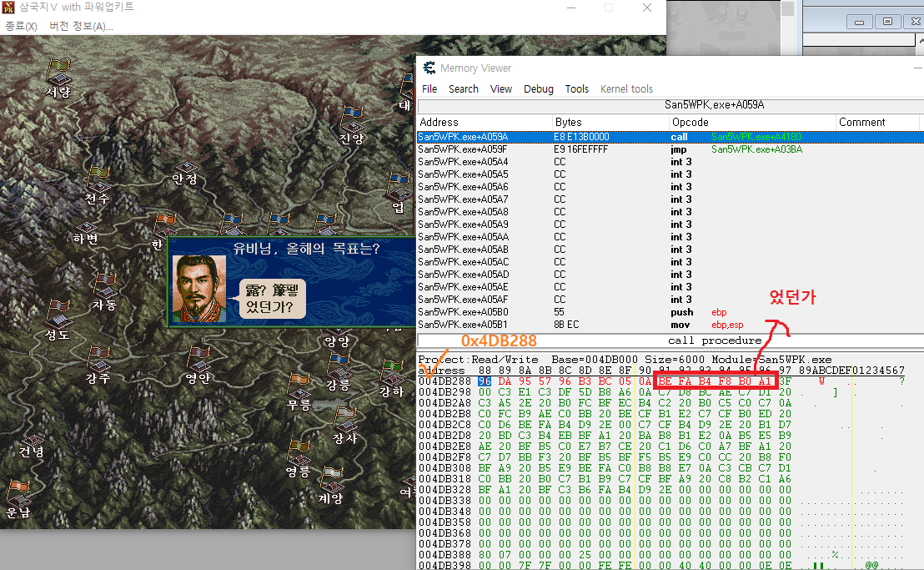Click the Cheat Engine logo in Memory Viewer title
This screenshot has width=924, height=570.
[429, 68]
